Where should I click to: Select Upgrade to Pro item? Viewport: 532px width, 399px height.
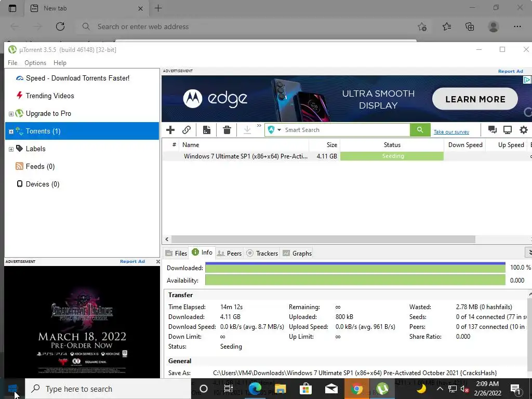pyautogui.click(x=48, y=113)
